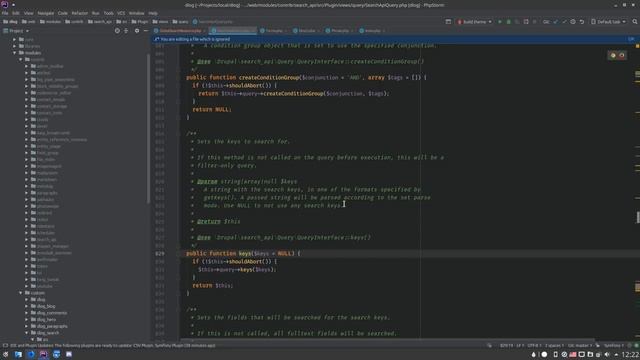Open the Help menu
Screen dimensions: 640x360
tap(153, 13)
